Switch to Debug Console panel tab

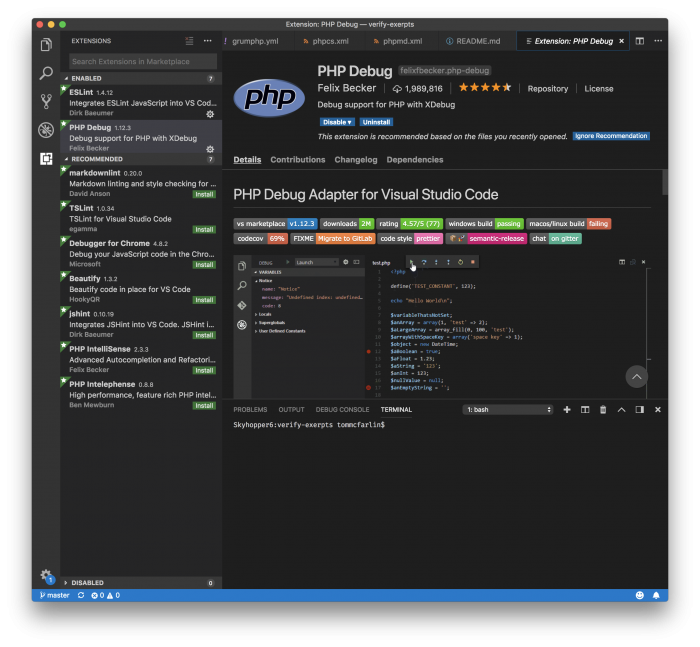[342, 409]
